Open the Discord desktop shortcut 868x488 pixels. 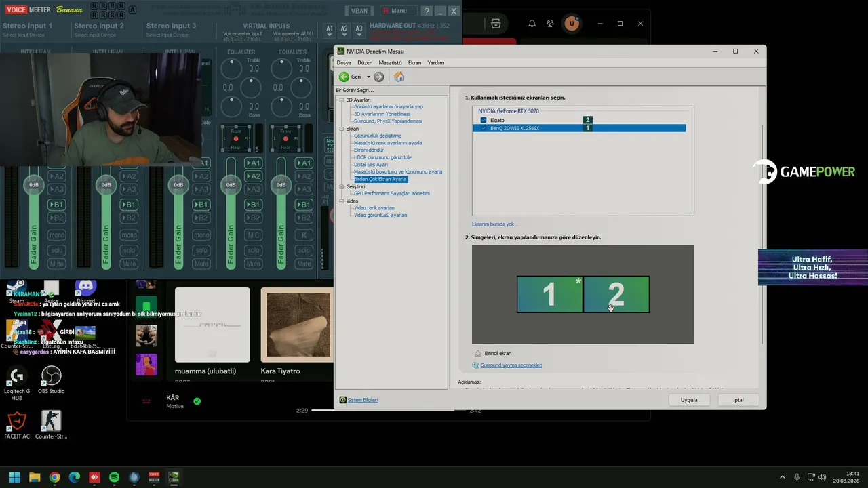tap(86, 291)
